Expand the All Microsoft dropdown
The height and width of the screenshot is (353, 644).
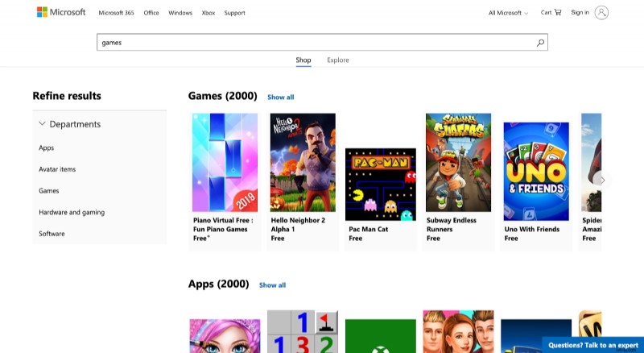click(x=509, y=13)
